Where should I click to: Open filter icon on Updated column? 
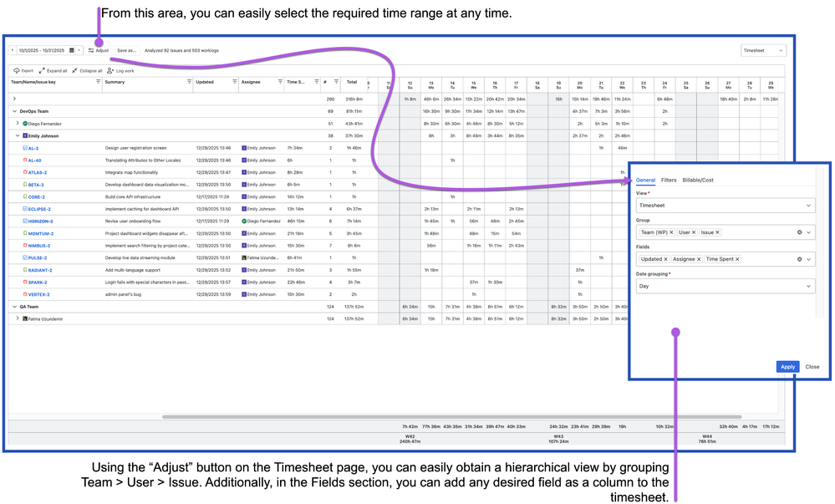[x=234, y=82]
